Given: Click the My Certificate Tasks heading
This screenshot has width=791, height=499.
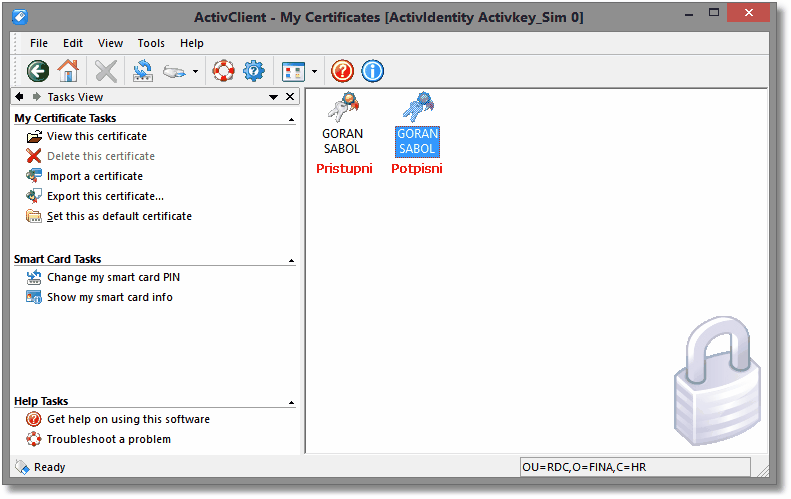Looking at the screenshot, I should tap(65, 118).
